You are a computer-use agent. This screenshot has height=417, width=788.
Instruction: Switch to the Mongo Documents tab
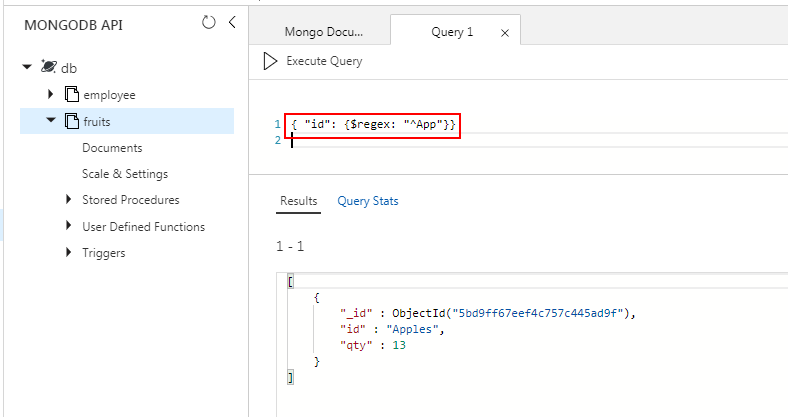tap(323, 32)
